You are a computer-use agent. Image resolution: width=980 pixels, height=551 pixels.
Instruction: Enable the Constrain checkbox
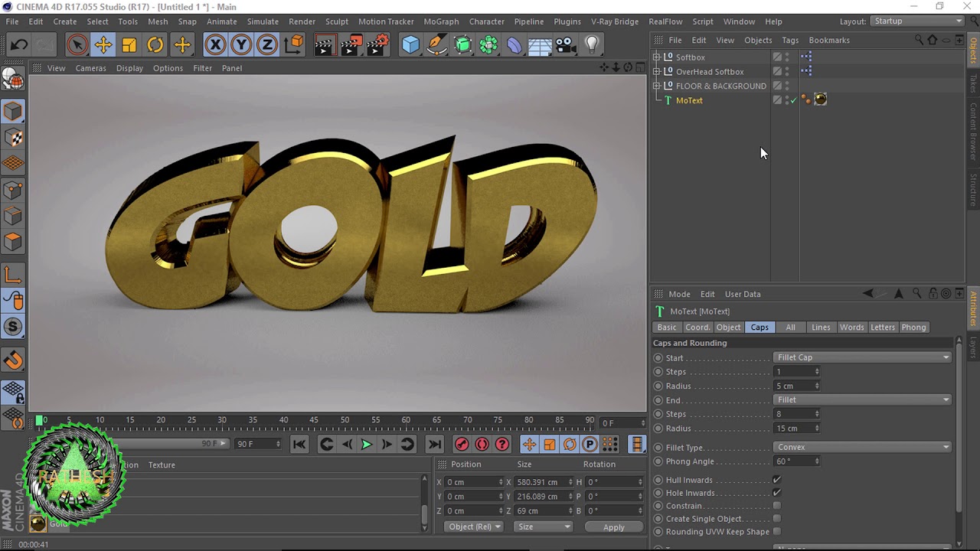click(777, 506)
